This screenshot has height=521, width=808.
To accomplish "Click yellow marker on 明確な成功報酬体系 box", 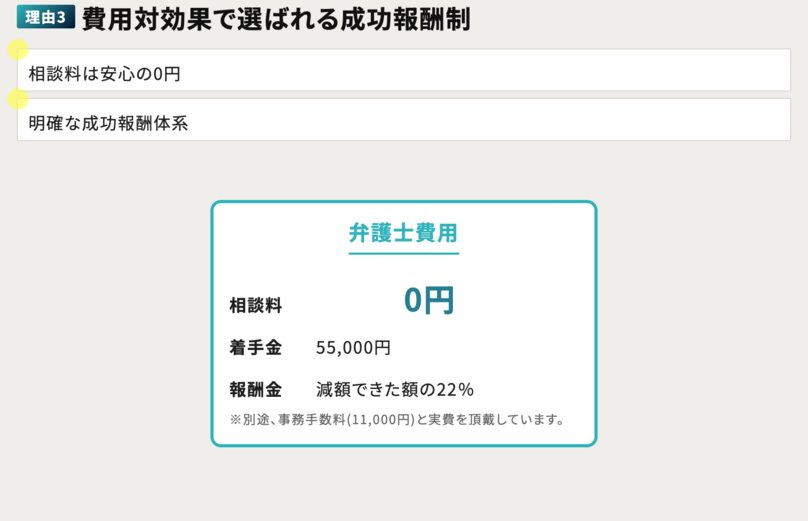I will tap(17, 99).
